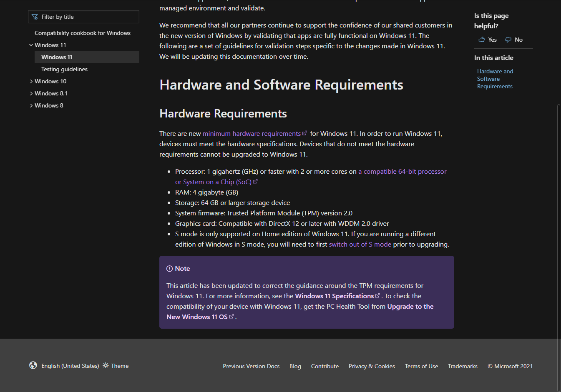Image resolution: width=561 pixels, height=392 pixels.
Task: Click © Microsoft 2021 footer text
Action: [x=510, y=366]
